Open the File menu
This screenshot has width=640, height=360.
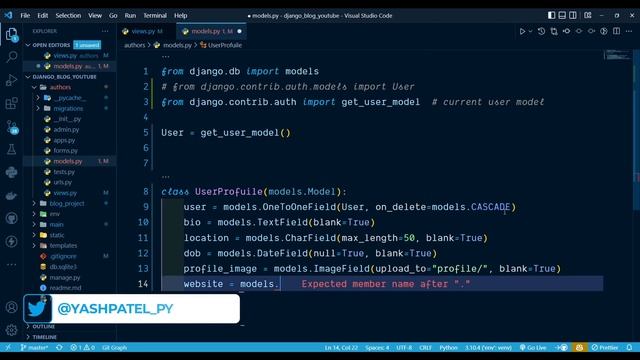click(x=25, y=16)
